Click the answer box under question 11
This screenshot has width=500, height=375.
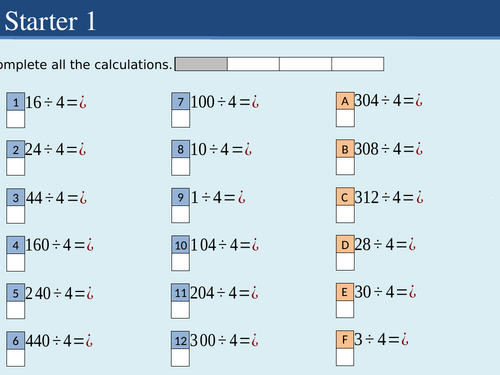[x=180, y=310]
